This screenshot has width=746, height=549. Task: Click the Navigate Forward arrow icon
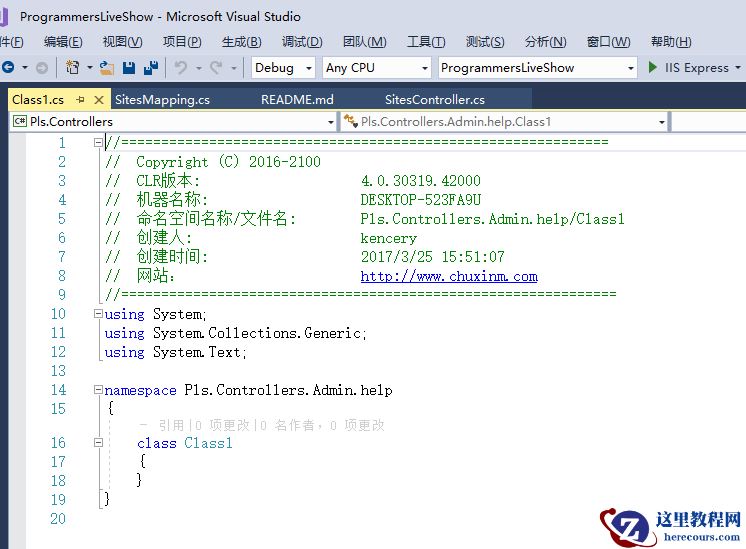[x=42, y=68]
